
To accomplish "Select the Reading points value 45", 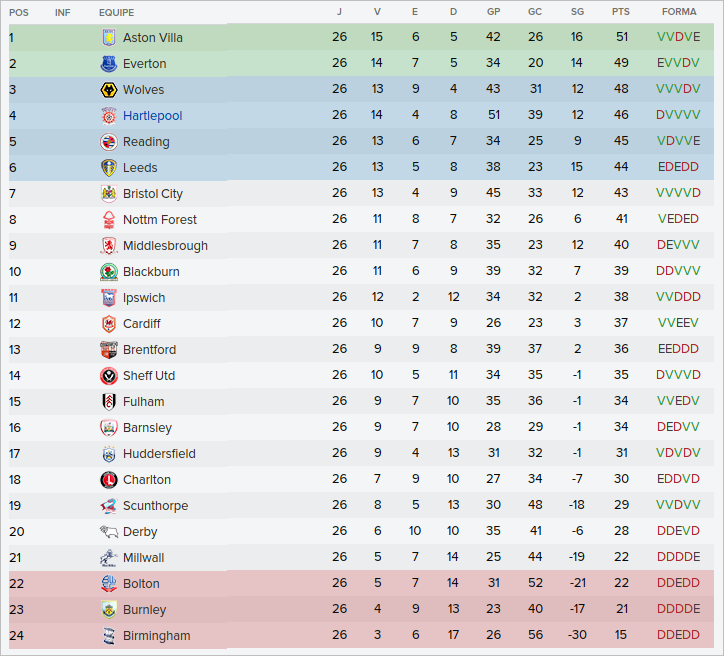I will (621, 142).
